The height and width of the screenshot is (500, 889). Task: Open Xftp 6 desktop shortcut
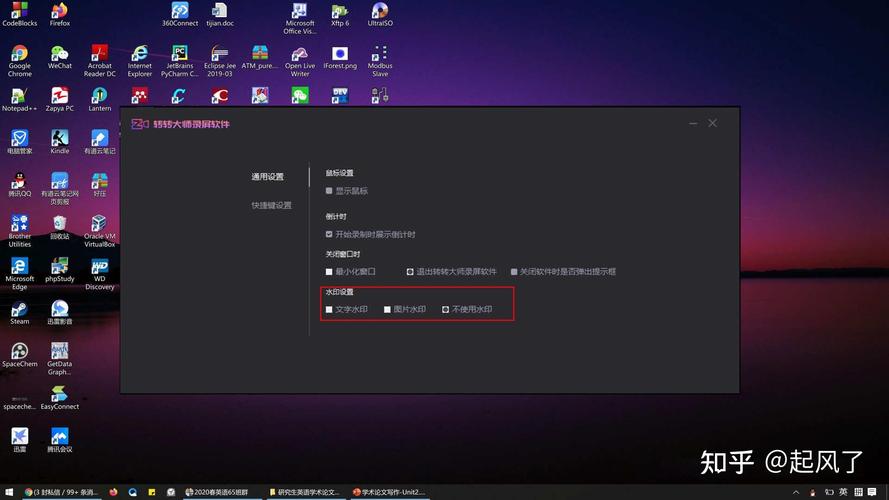point(340,14)
